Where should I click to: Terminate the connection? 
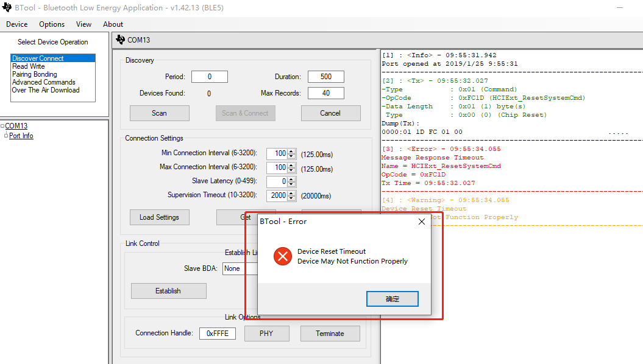coord(330,334)
